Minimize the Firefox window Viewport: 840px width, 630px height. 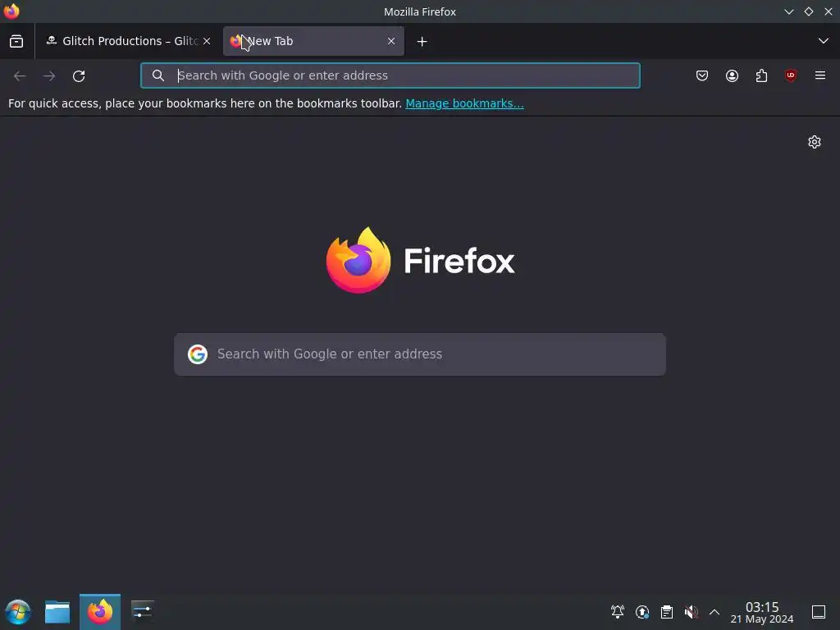click(x=789, y=11)
